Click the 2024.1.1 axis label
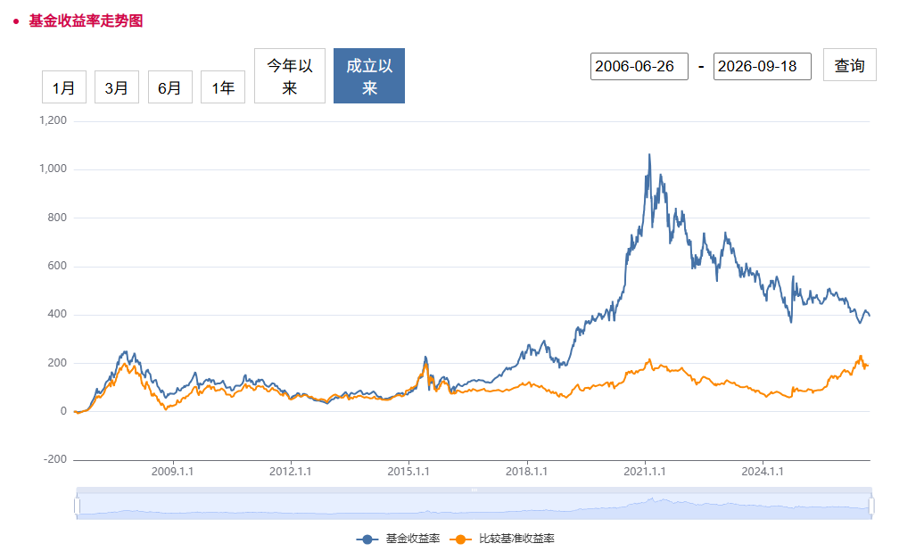Screen dimensions: 924x560 pos(763,472)
